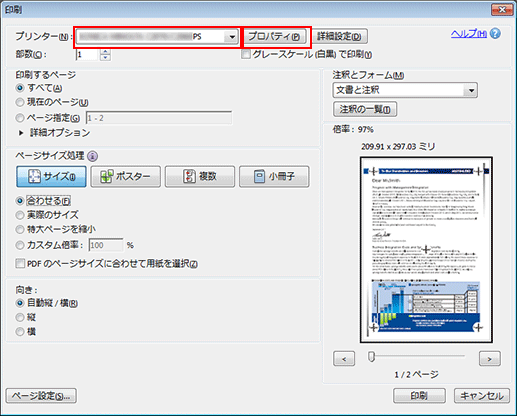Click the page range 1 - 2 field
This screenshot has width=517, height=416.
(159, 118)
